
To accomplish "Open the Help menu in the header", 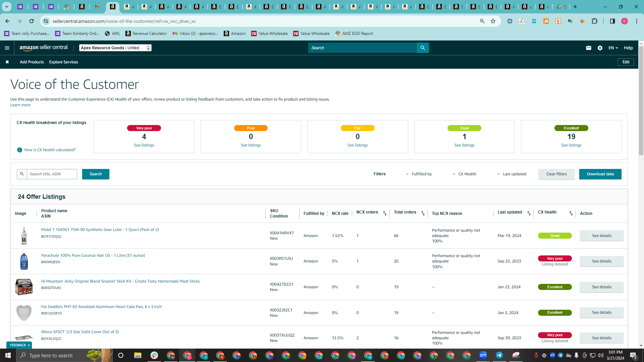I will (628, 48).
